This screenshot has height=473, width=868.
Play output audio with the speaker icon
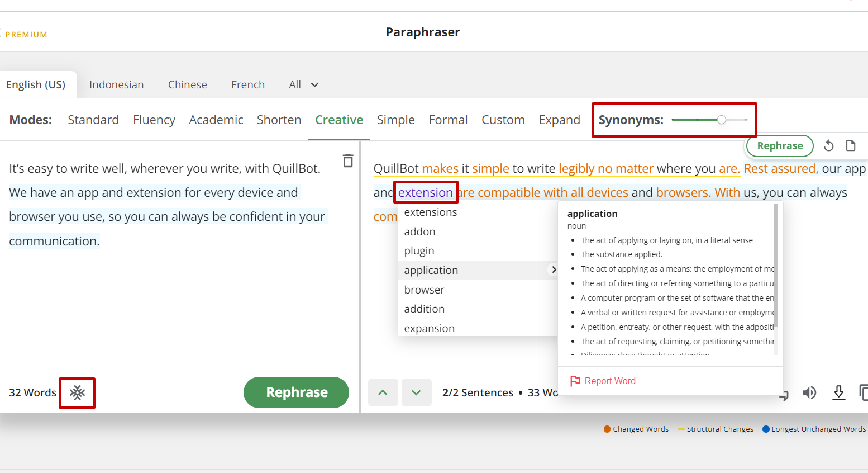pos(809,392)
